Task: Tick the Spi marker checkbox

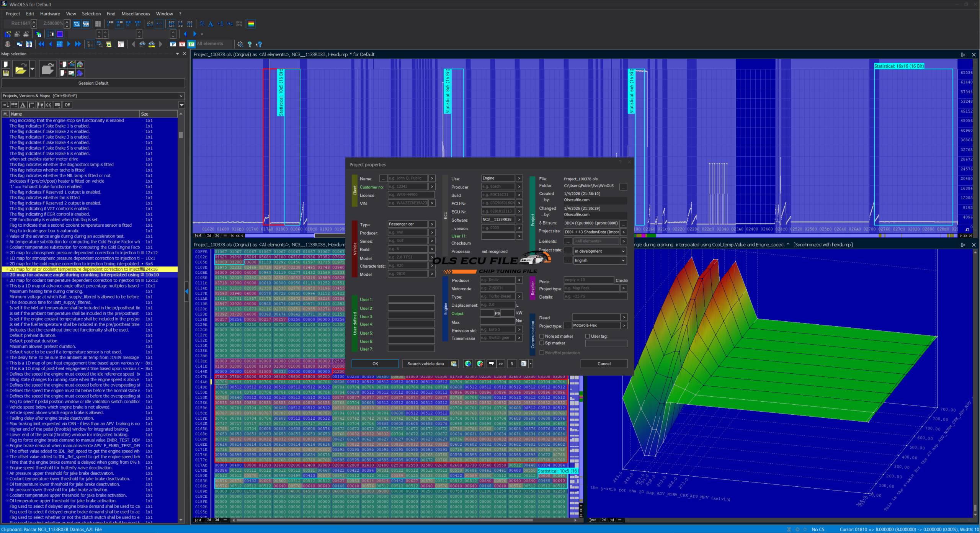Action: pos(542,343)
